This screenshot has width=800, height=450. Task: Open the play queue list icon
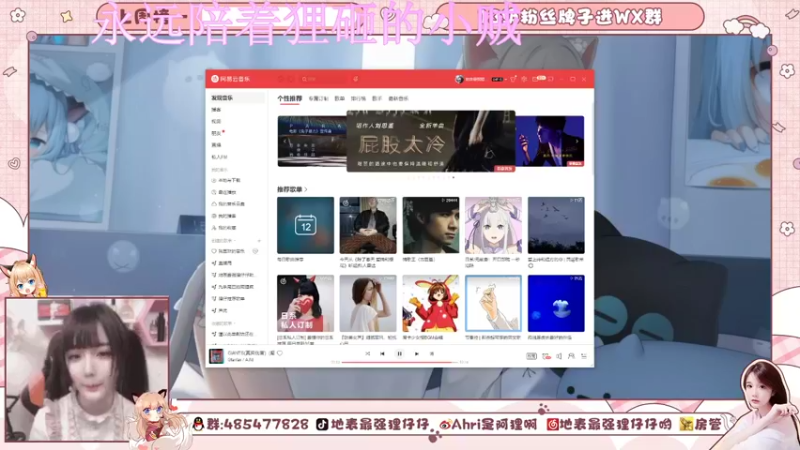(x=584, y=356)
